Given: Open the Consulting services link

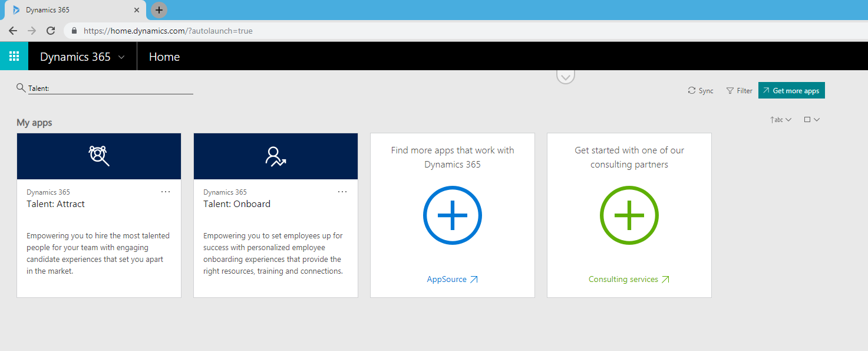Looking at the screenshot, I should coord(629,279).
